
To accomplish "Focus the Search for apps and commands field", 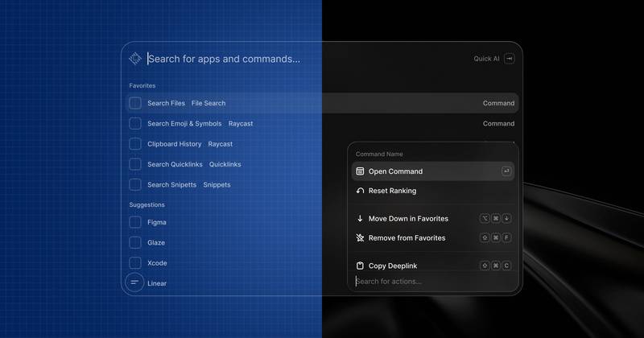I will (225, 59).
